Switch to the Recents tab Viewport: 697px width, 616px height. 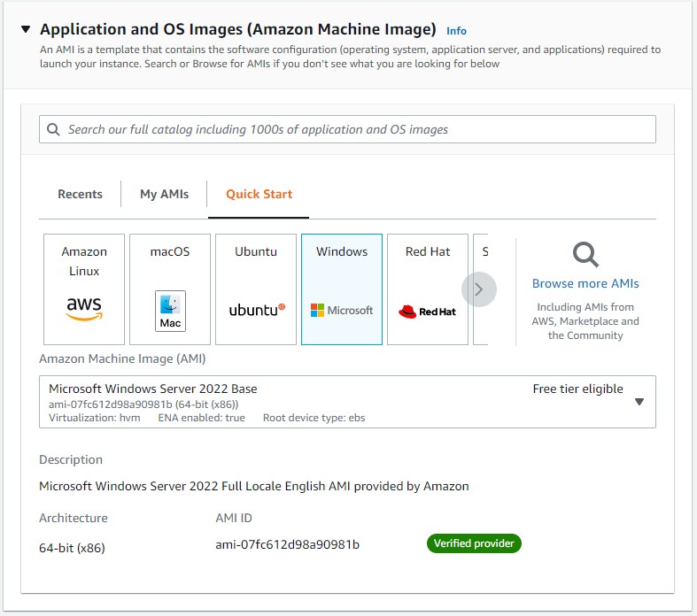pos(80,194)
